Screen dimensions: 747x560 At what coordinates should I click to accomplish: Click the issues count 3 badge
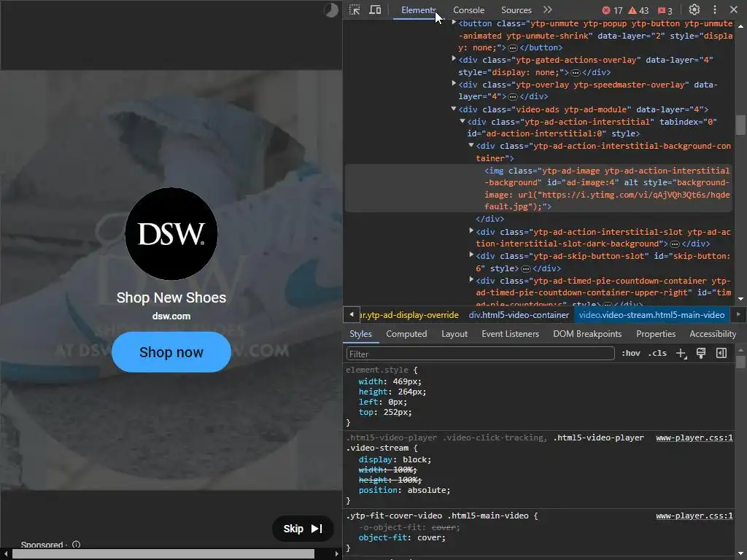pos(665,10)
